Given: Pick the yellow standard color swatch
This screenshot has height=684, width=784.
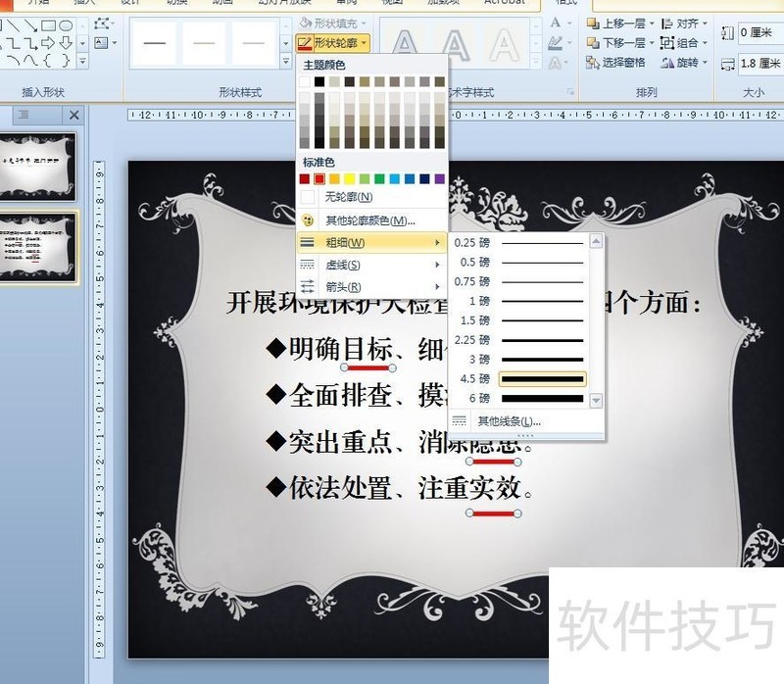Looking at the screenshot, I should [x=350, y=179].
